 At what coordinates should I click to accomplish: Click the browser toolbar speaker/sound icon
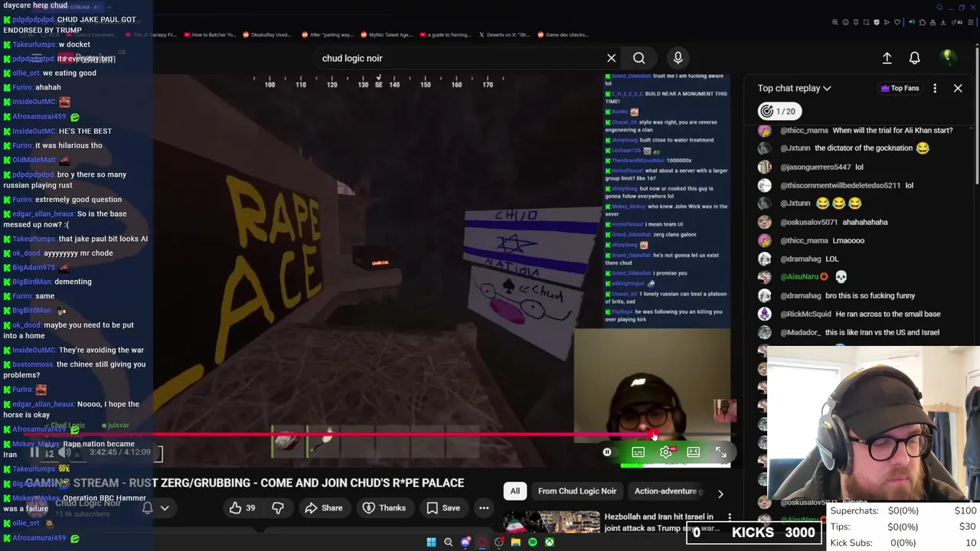(912, 22)
